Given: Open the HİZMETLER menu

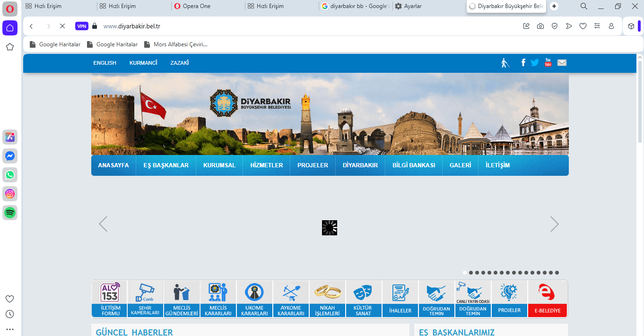Looking at the screenshot, I should [x=267, y=165].
